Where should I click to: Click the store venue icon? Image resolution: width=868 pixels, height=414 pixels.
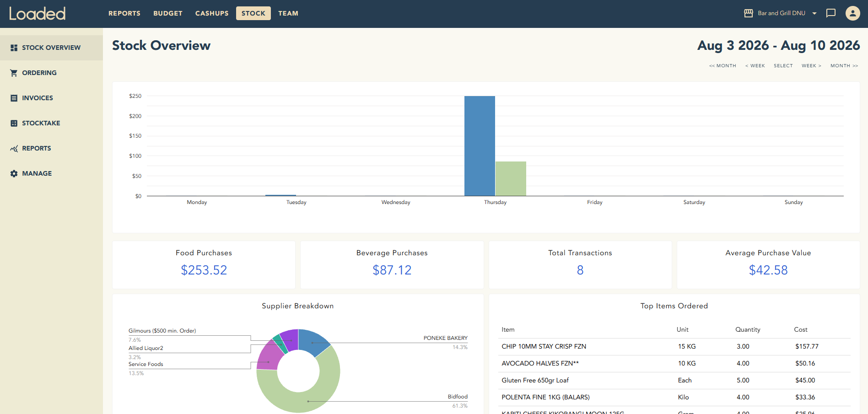point(749,13)
